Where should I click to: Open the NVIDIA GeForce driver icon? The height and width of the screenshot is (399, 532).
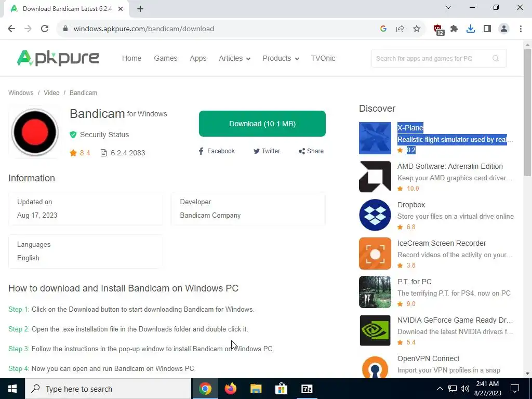coord(375,330)
